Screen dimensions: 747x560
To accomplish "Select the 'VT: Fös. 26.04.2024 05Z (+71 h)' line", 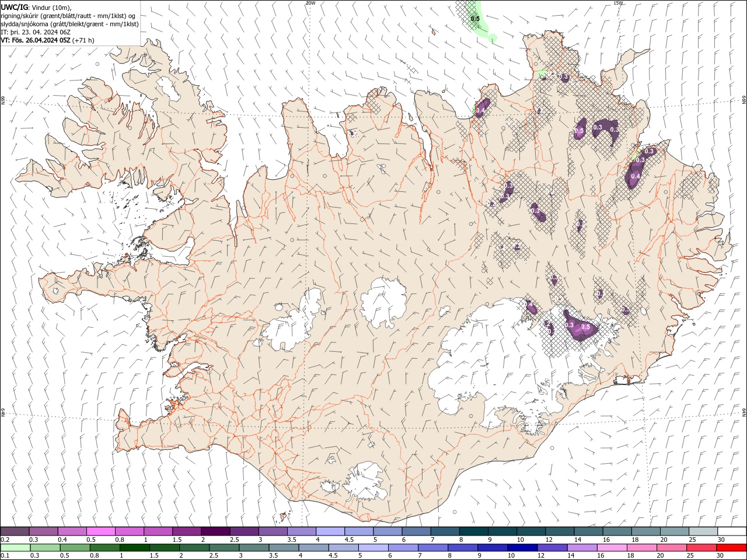I will pos(47,40).
